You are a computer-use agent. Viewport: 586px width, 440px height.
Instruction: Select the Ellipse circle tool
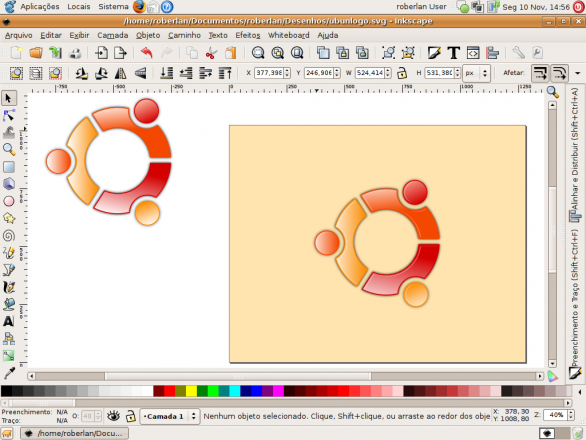click(9, 201)
